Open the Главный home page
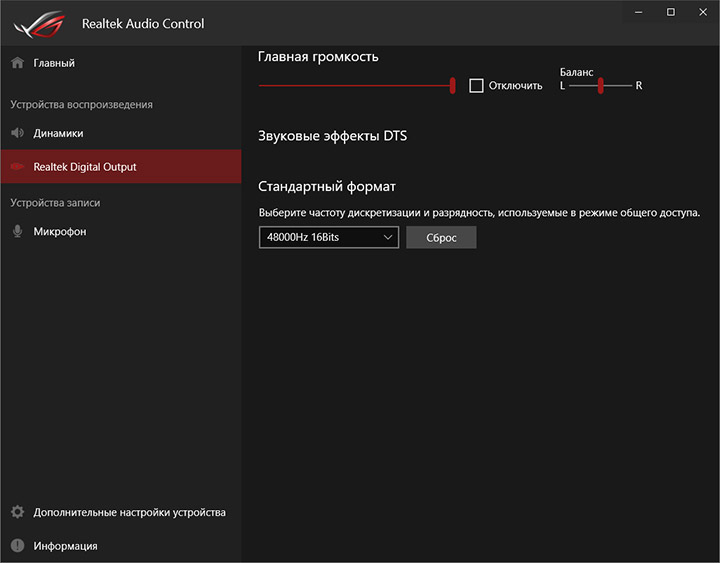 54,63
